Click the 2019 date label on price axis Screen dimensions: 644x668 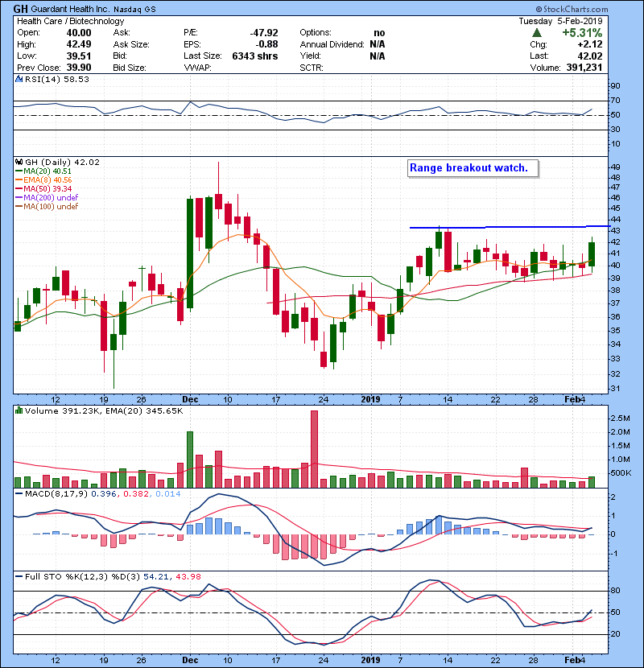coord(370,399)
